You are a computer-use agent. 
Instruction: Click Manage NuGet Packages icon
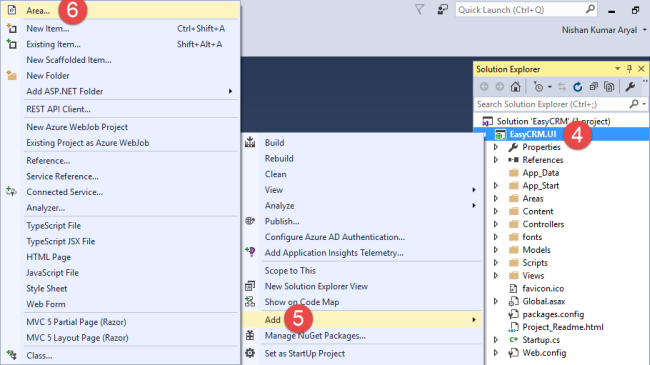pyautogui.click(x=250, y=335)
